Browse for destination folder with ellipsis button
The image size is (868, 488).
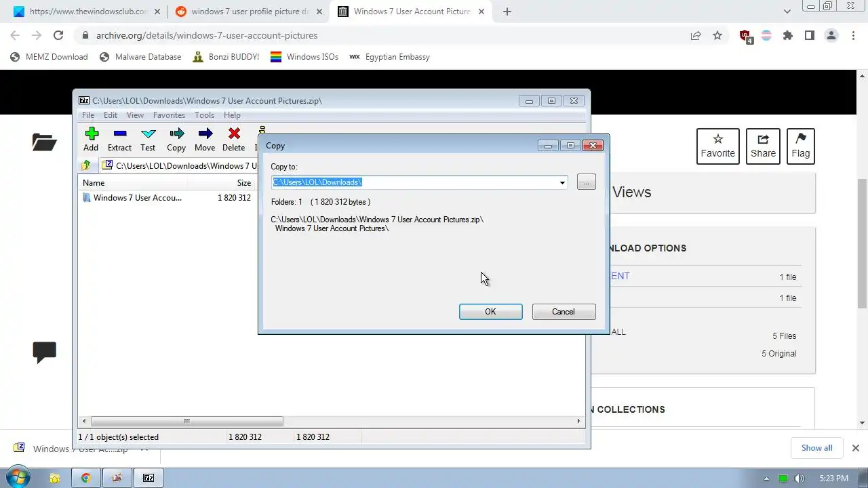(x=587, y=182)
